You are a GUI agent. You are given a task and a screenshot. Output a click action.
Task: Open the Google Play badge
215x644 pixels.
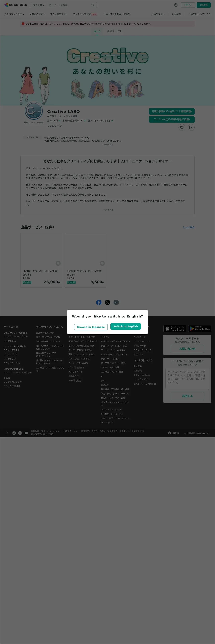(x=200, y=329)
